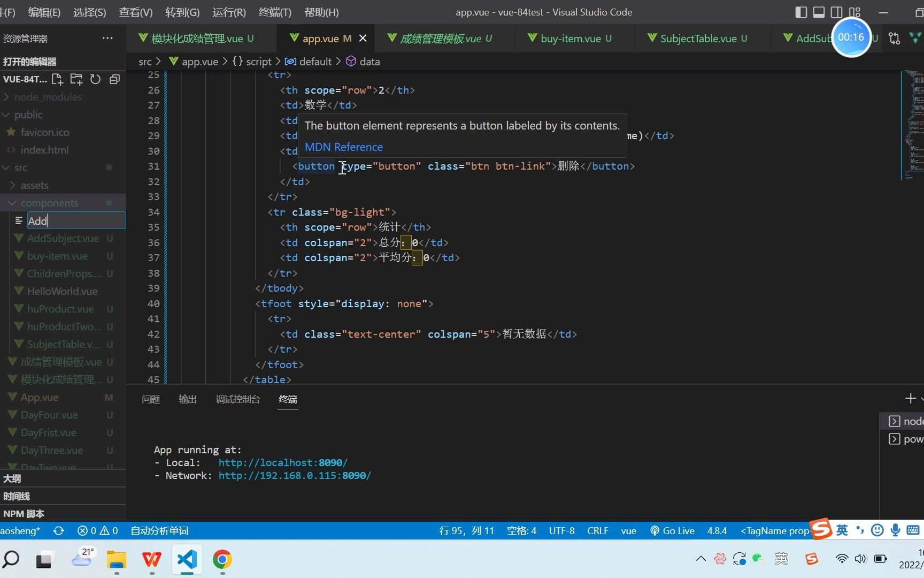The image size is (924, 578).
Task: Click the Sogou emoji smiley icon
Action: [x=877, y=530]
